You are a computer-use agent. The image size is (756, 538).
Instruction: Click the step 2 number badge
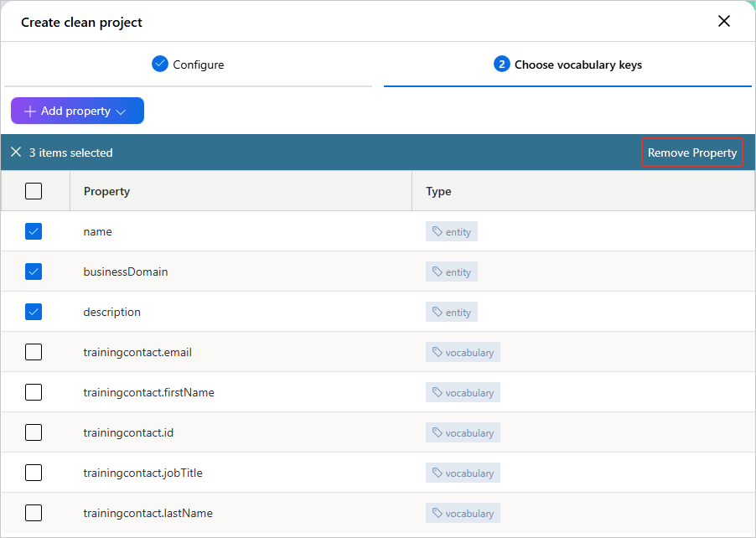point(502,64)
